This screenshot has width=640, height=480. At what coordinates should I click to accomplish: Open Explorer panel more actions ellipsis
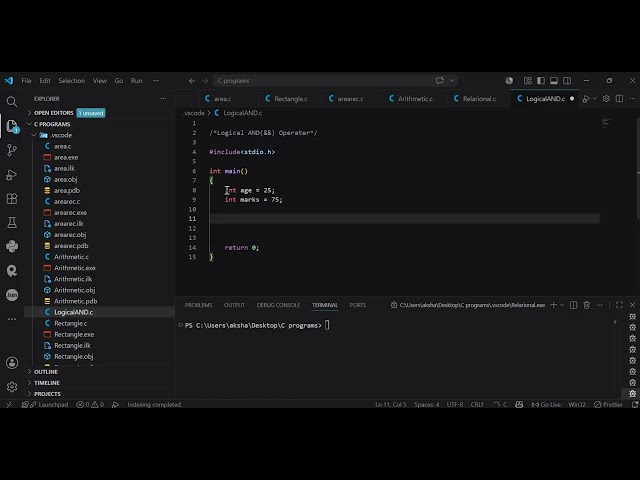[x=163, y=99]
